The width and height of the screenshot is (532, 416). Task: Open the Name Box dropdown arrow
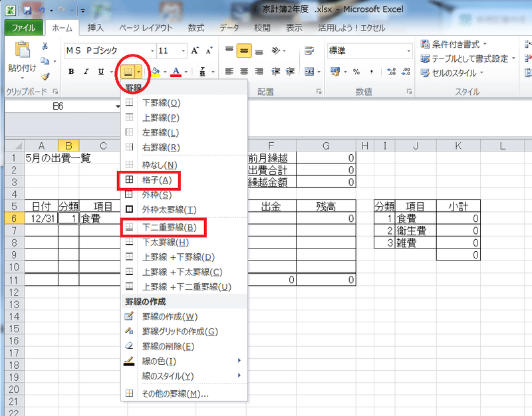118,106
